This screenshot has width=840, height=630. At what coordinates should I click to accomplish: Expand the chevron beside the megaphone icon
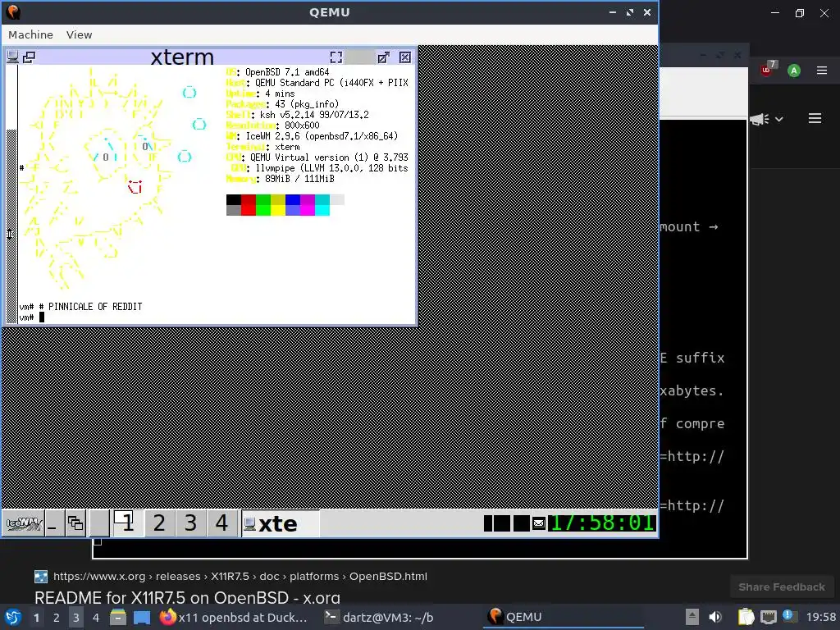click(779, 119)
